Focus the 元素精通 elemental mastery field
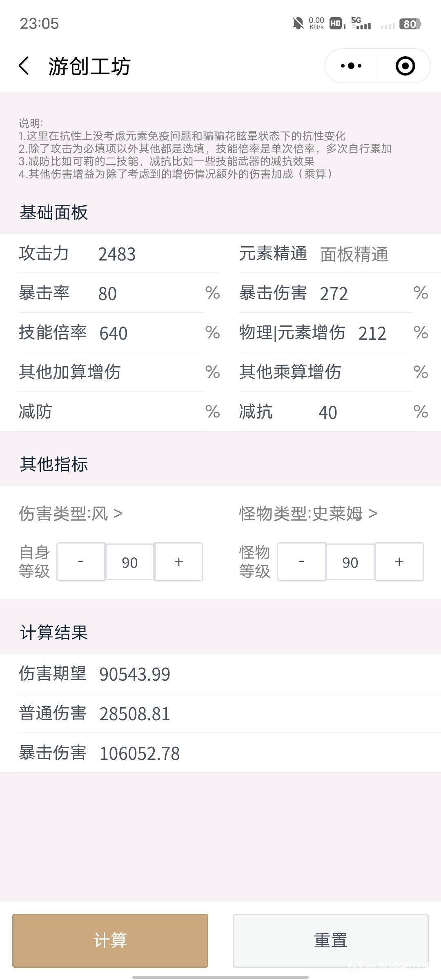Viewport: 441px width, 980px height. click(367, 254)
